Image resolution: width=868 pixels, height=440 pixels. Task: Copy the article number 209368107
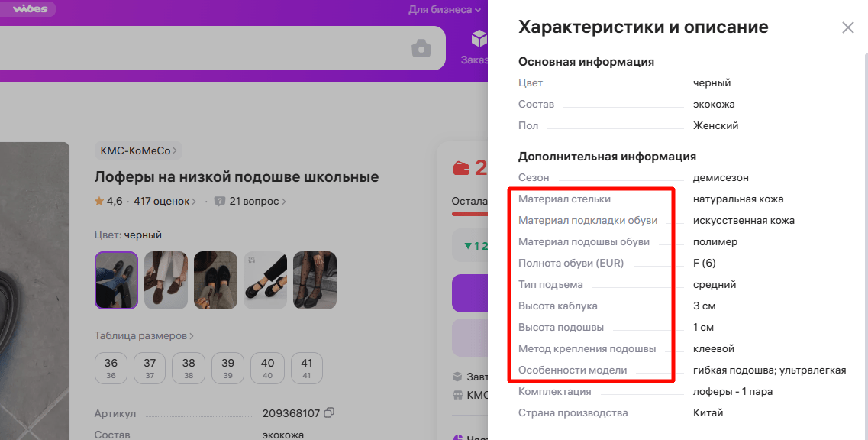(329, 412)
